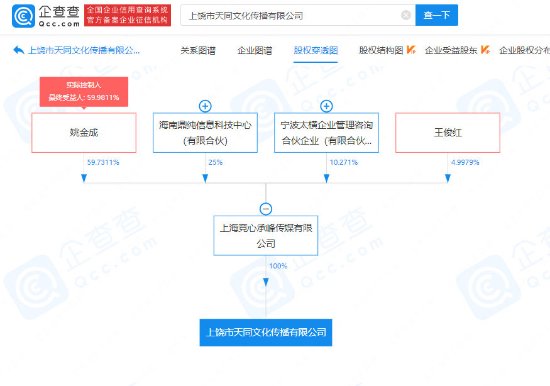Screen dimensions: 550x386
Task: Clear the search box with the X icon
Action: tap(405, 15)
